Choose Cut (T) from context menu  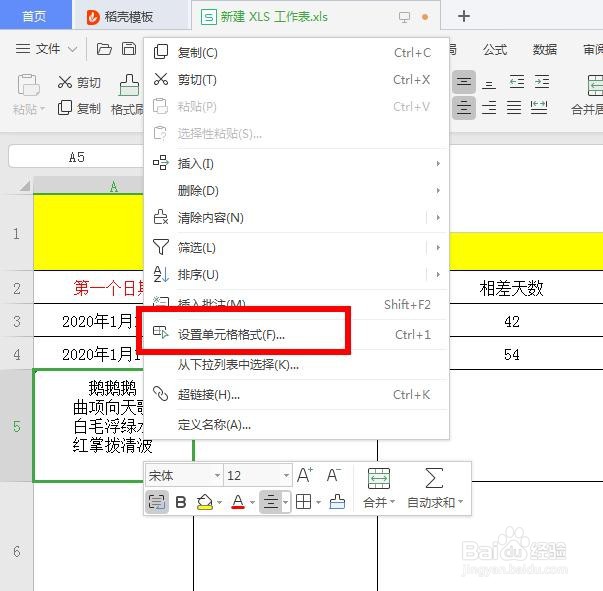296,80
